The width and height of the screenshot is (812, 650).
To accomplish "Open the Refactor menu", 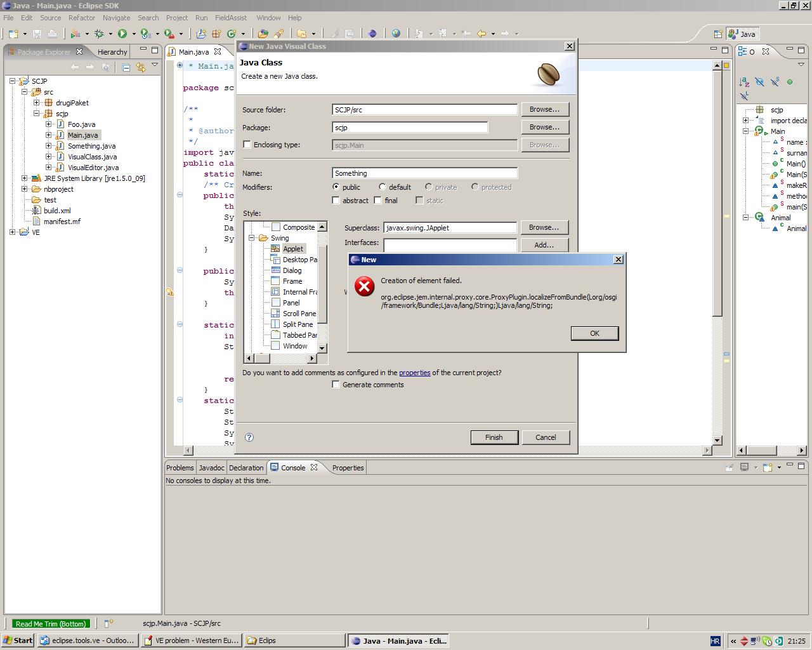I will click(82, 18).
